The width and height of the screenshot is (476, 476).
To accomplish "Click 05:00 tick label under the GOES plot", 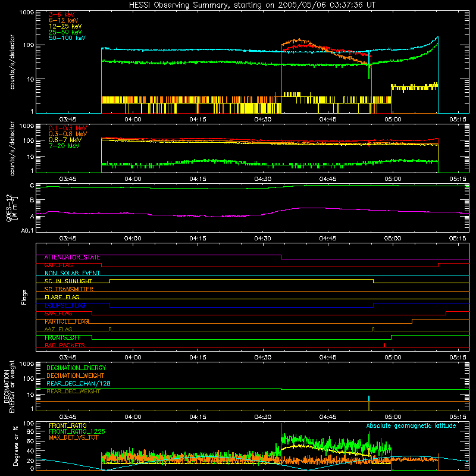I will coord(393,239).
